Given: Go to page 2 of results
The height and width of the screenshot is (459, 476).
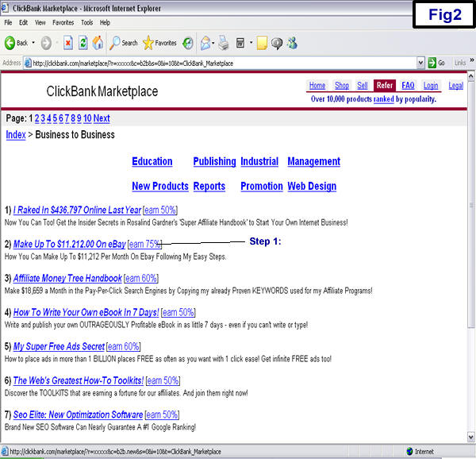Looking at the screenshot, I should (x=37, y=118).
